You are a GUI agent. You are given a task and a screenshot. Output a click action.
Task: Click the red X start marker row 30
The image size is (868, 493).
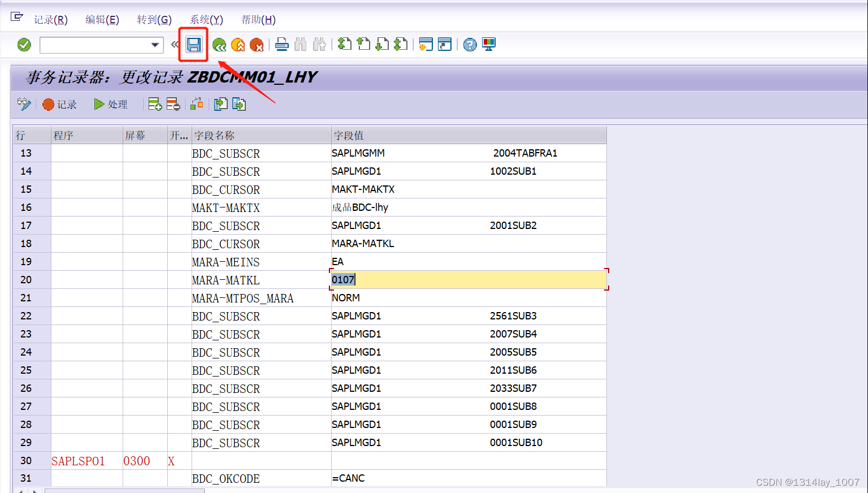(171, 461)
